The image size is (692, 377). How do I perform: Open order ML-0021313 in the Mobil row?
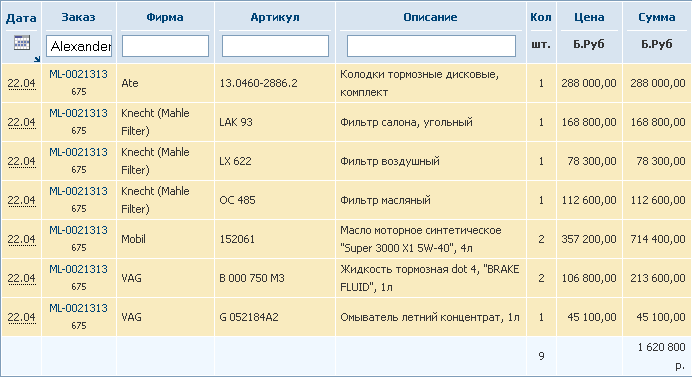(x=78, y=230)
